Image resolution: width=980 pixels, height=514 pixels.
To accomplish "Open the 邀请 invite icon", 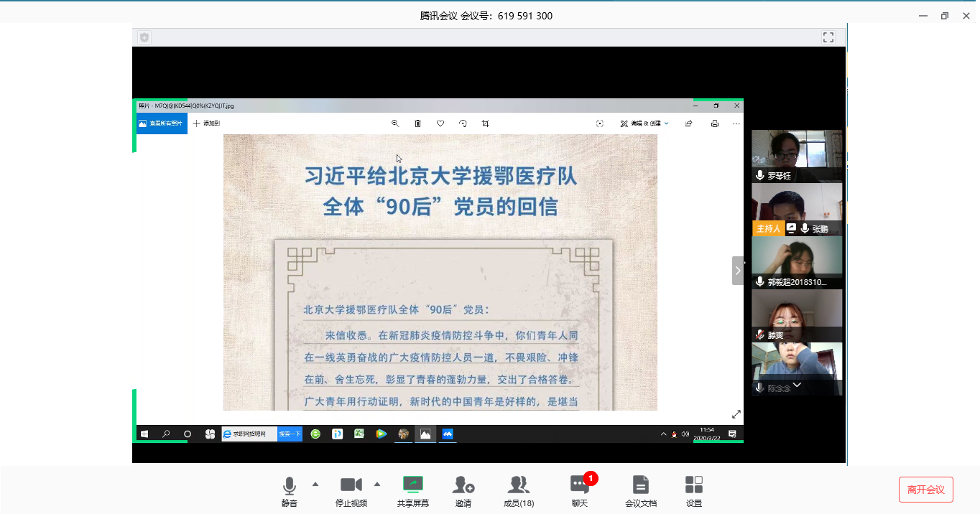I will point(463,491).
